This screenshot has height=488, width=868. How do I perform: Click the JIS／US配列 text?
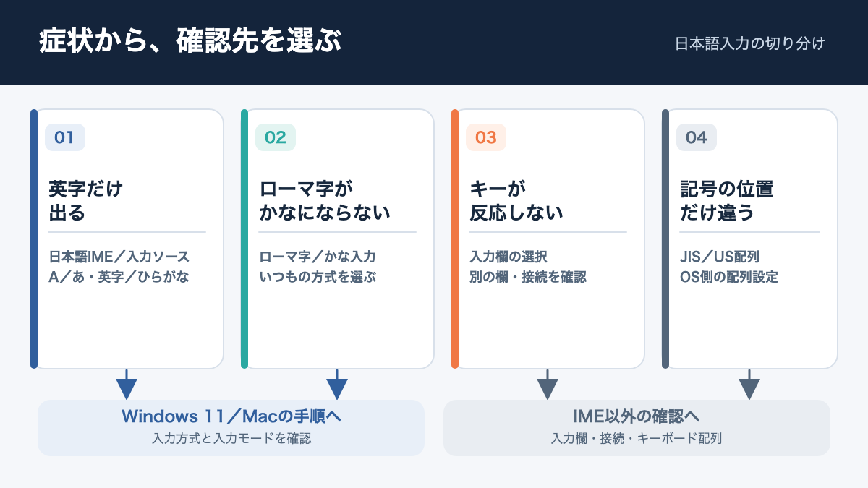pyautogui.click(x=719, y=257)
